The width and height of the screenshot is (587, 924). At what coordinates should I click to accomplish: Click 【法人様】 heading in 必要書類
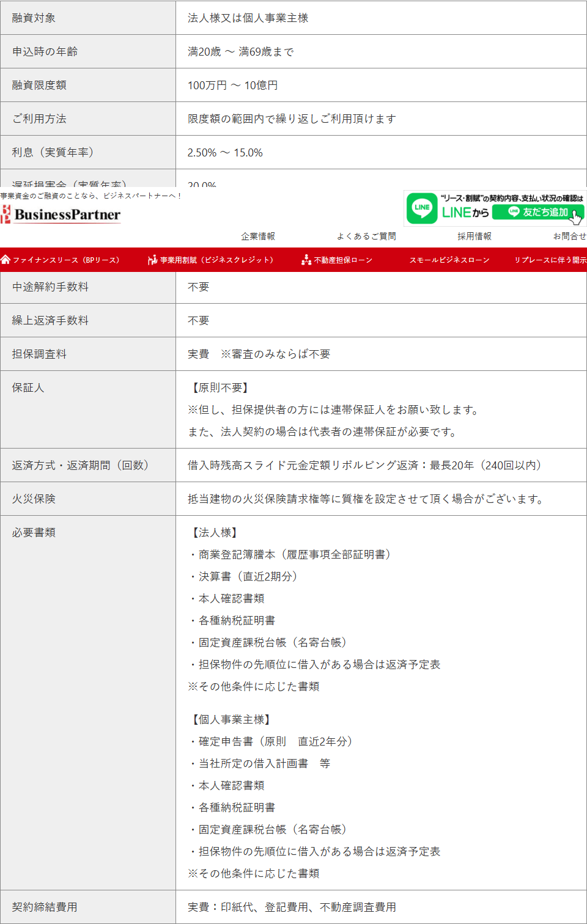pos(215,532)
